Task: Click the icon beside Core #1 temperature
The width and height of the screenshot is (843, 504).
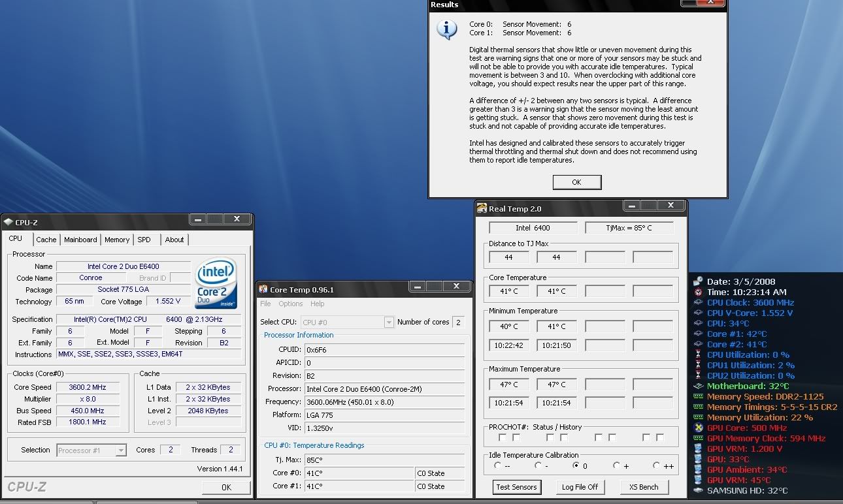Action: click(699, 334)
